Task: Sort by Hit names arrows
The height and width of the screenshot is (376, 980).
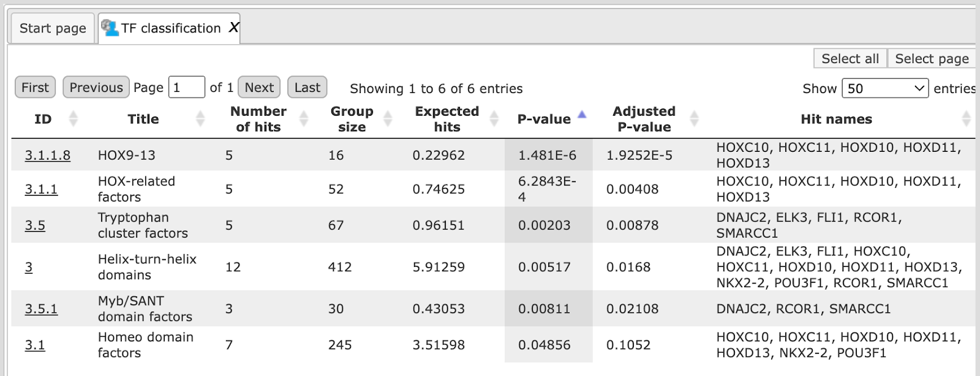Action: pos(966,119)
